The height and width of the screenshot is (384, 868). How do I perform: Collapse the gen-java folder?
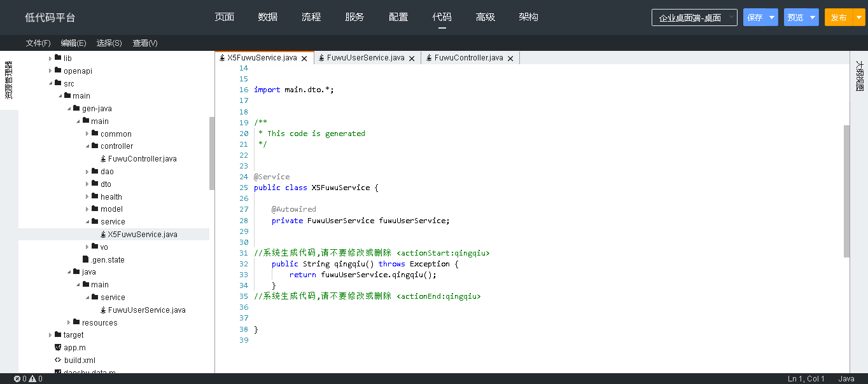coord(69,109)
